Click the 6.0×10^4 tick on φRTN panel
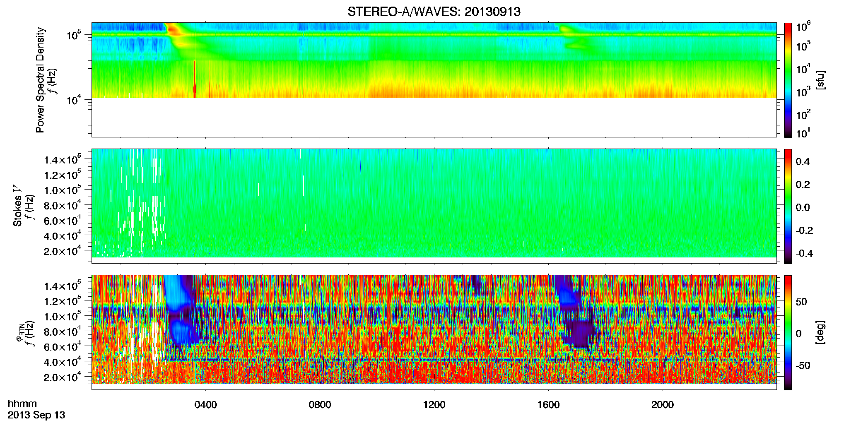868x447 pixels. point(63,346)
